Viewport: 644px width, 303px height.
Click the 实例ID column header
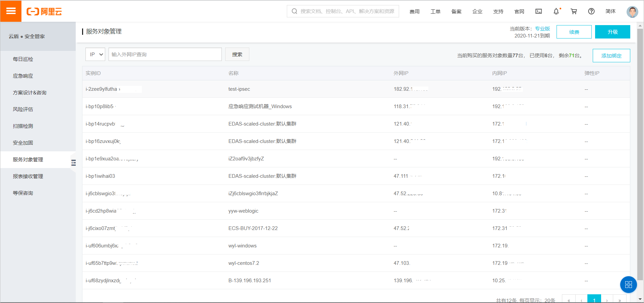point(93,73)
